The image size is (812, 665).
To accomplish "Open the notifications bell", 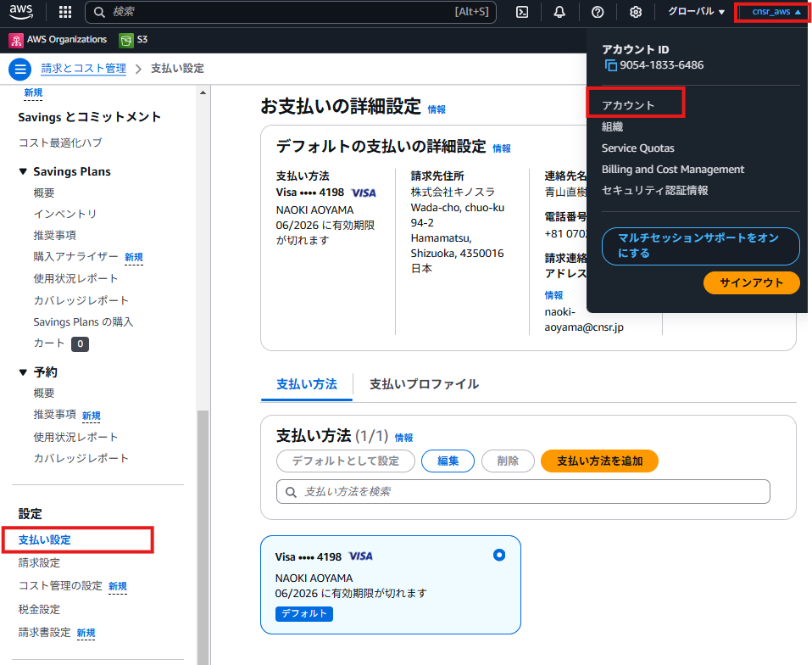I will click(x=559, y=12).
